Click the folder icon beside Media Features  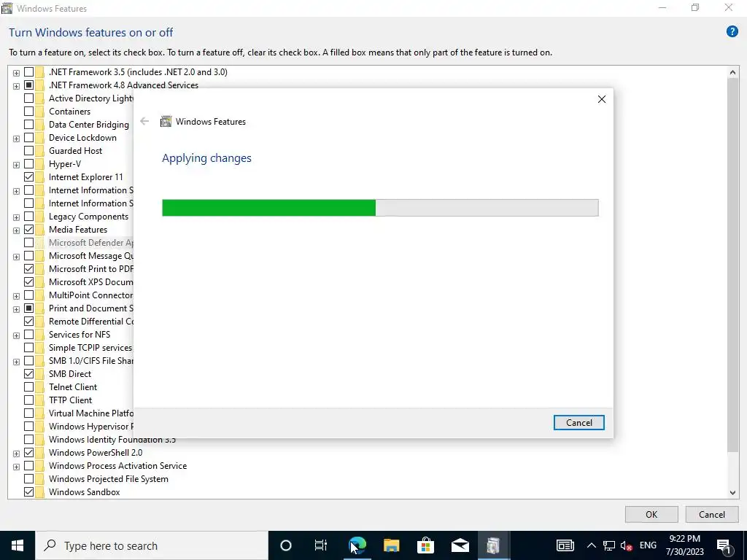click(39, 230)
